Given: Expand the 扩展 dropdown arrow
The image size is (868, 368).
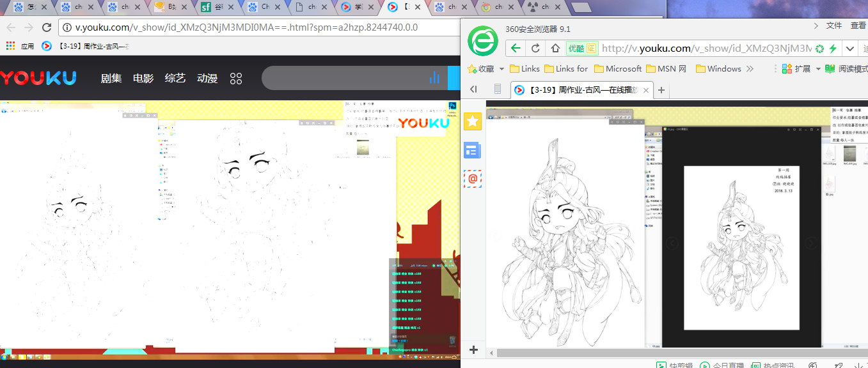Looking at the screenshot, I should coord(818,69).
